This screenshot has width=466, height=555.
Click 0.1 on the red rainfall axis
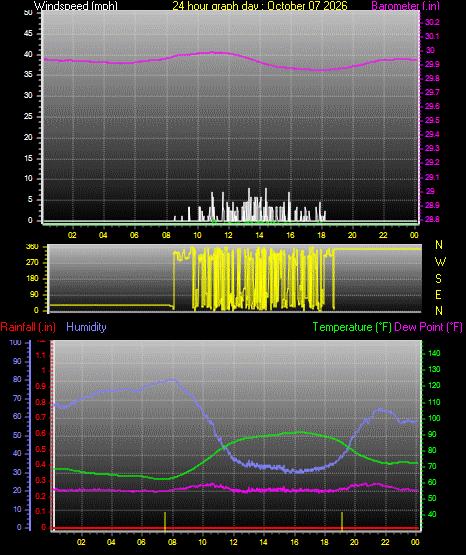41,512
